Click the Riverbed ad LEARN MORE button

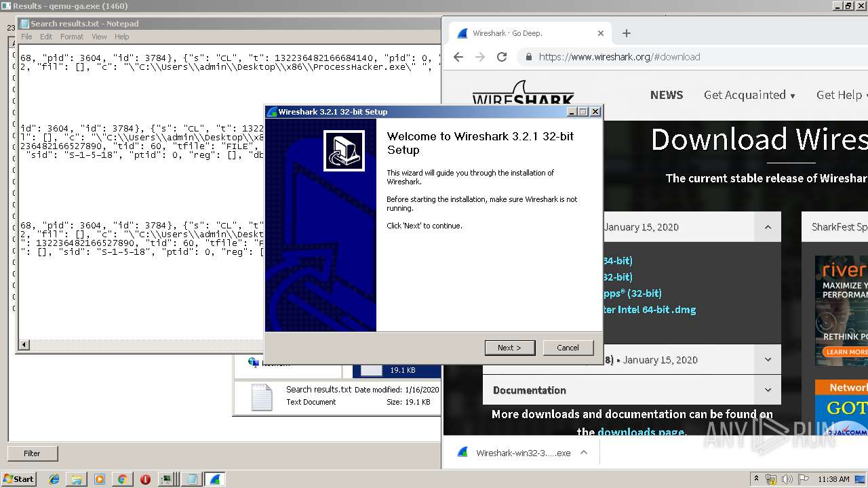point(846,352)
